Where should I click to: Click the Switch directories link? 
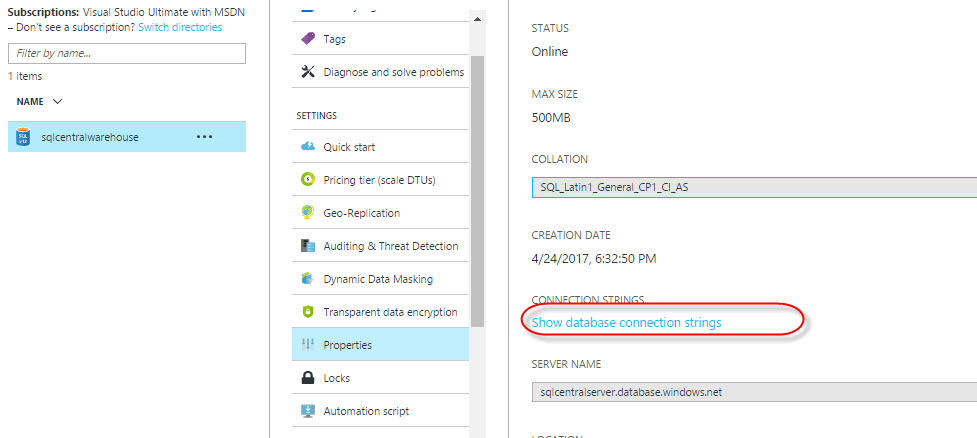tap(180, 27)
